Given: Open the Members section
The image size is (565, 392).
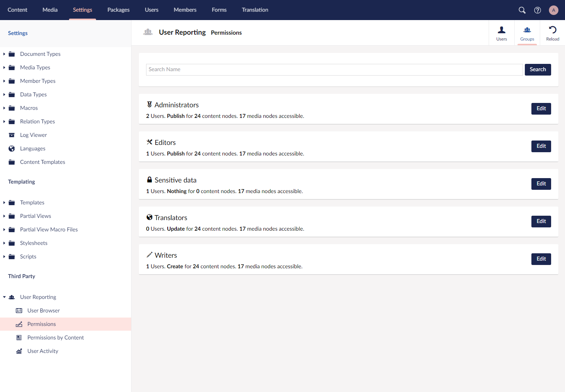Looking at the screenshot, I should pyautogui.click(x=185, y=10).
